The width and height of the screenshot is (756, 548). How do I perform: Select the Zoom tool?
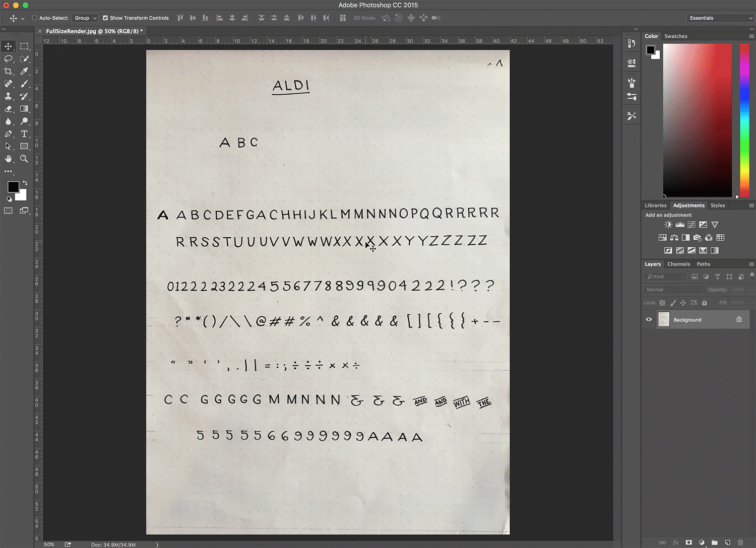(24, 159)
